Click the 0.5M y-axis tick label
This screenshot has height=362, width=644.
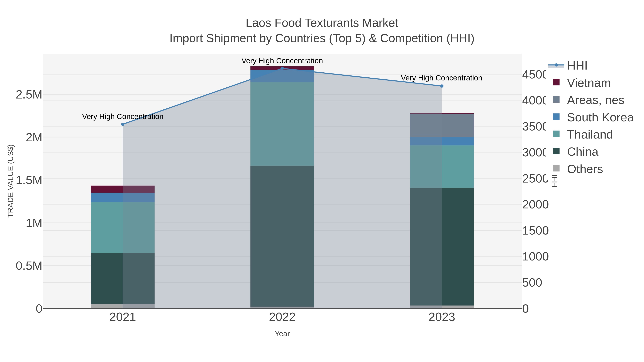[x=29, y=266]
